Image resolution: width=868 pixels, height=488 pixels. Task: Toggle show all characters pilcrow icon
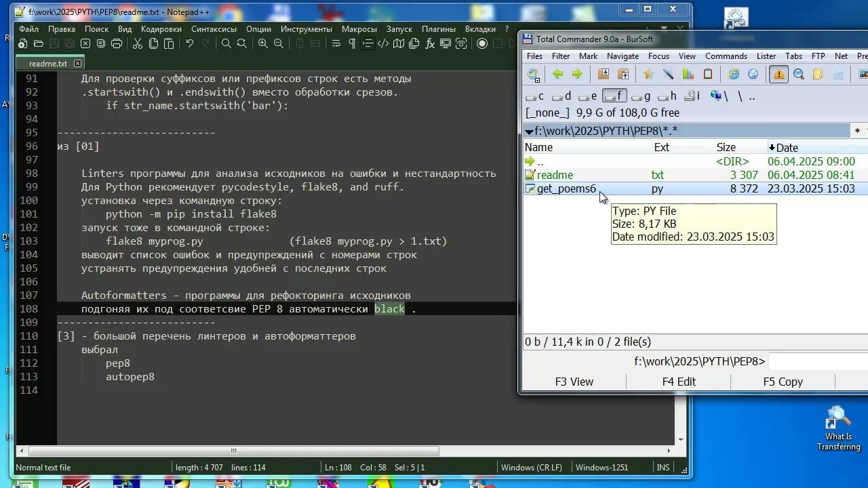(x=352, y=43)
